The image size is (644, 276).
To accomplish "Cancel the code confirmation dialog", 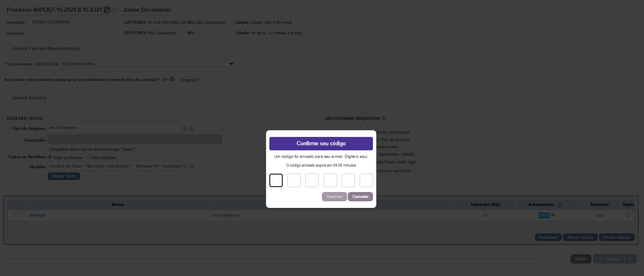I will pos(360,197).
